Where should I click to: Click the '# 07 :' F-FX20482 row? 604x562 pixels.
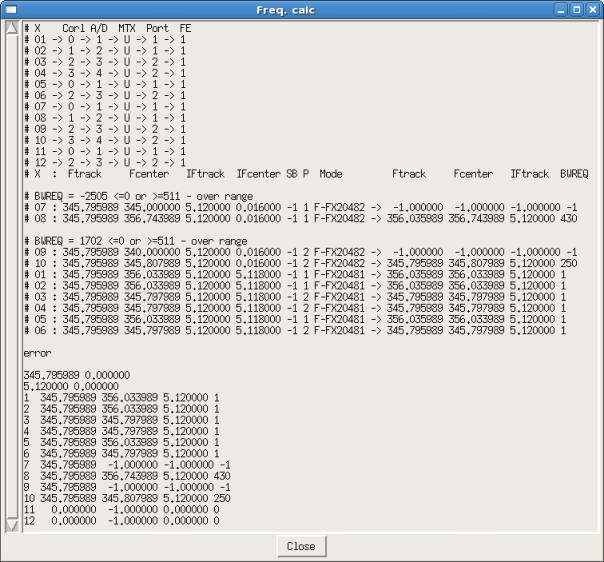[x=301, y=207]
